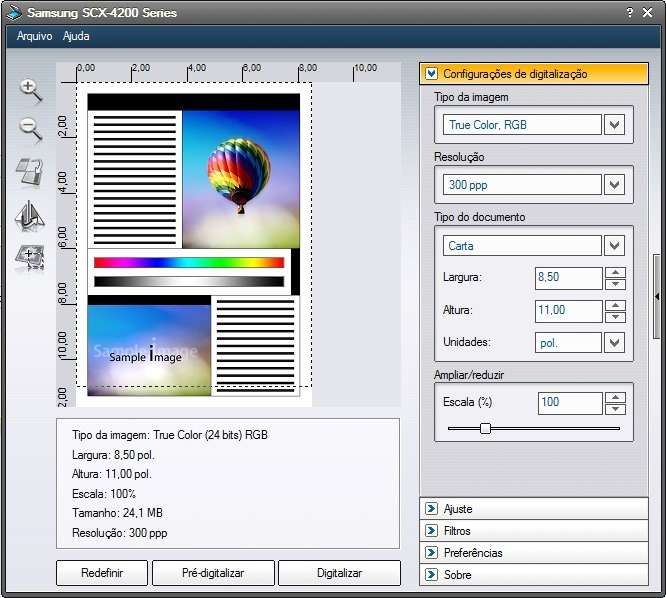Viewport: 666px width, 598px height.
Task: Click the Escala slider handle
Action: tap(485, 428)
